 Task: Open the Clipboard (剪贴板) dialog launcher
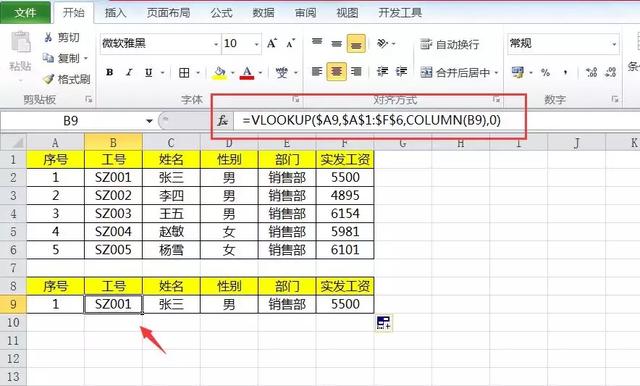pos(89,99)
